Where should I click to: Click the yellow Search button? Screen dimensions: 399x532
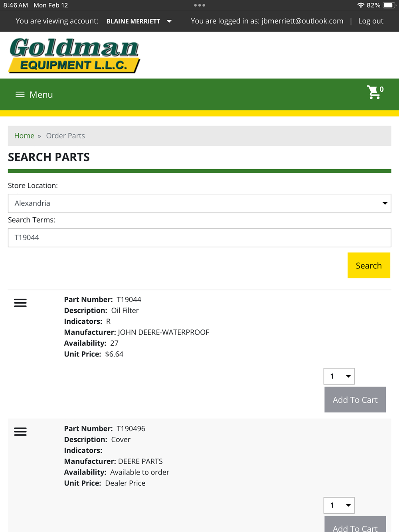coord(369,265)
